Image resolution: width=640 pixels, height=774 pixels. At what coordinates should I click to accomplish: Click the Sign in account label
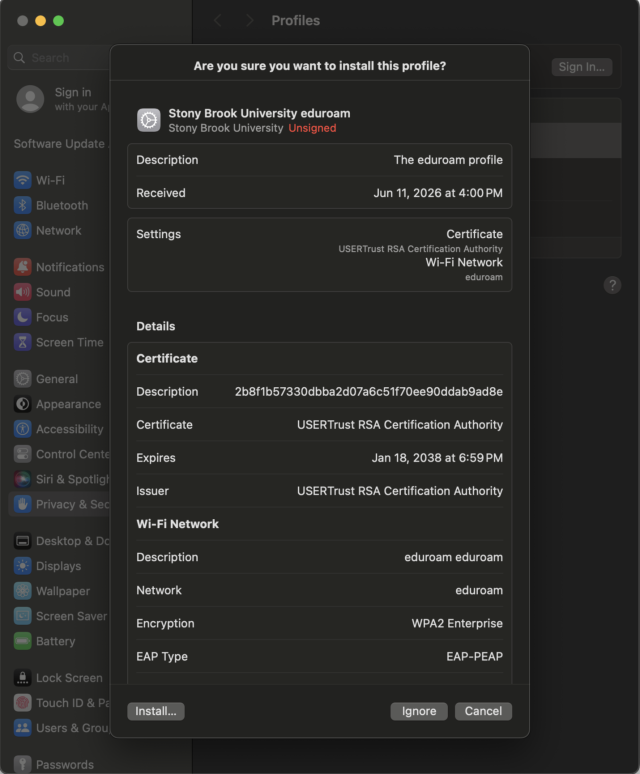[73, 92]
